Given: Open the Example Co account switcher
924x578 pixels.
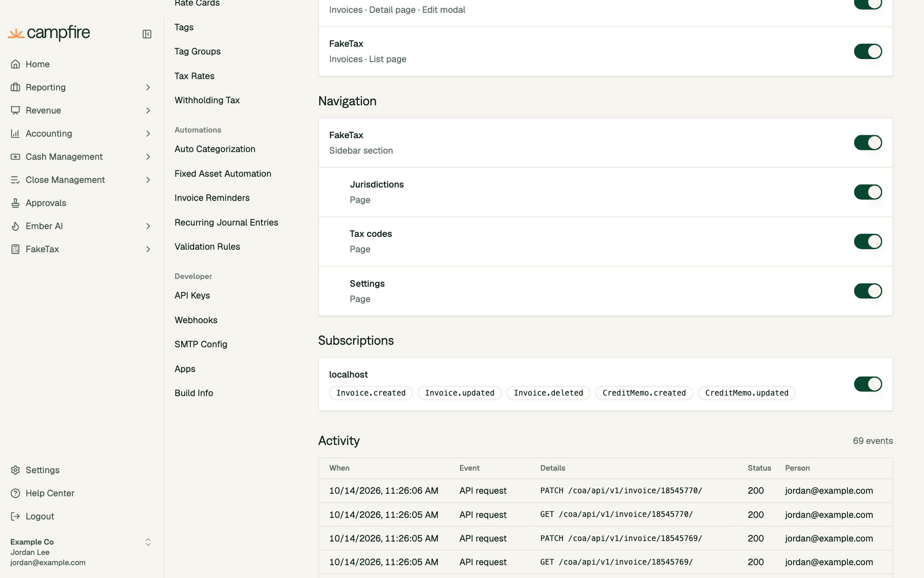Looking at the screenshot, I should click(148, 542).
